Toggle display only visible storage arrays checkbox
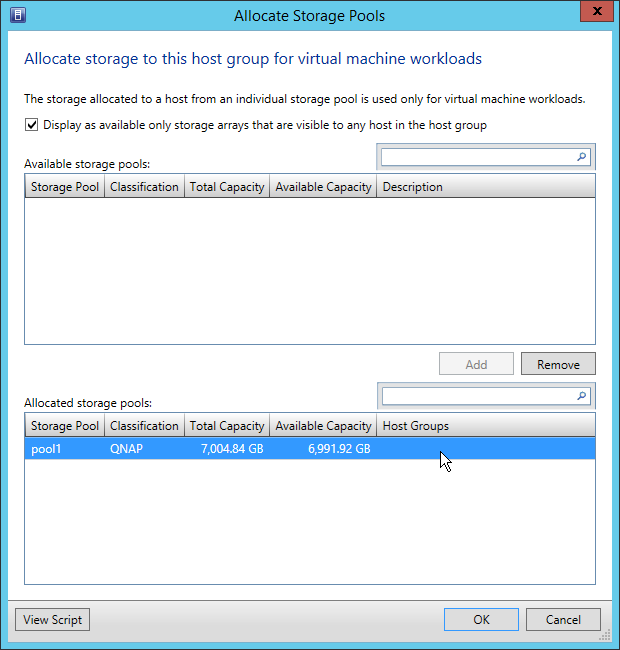 [32, 125]
